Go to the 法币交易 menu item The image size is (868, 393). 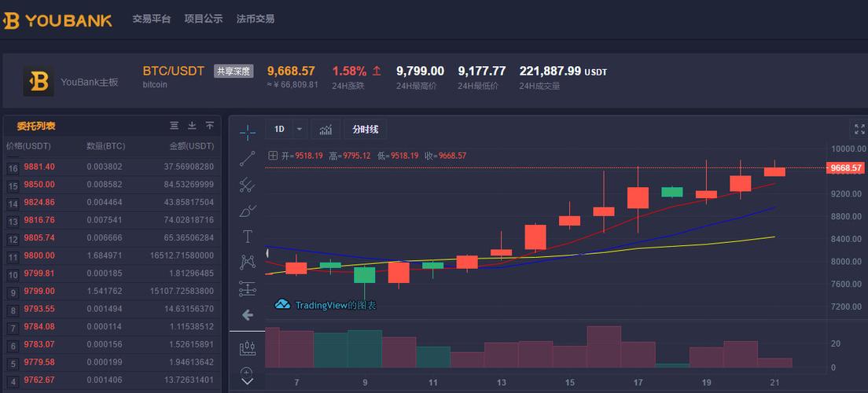[256, 19]
